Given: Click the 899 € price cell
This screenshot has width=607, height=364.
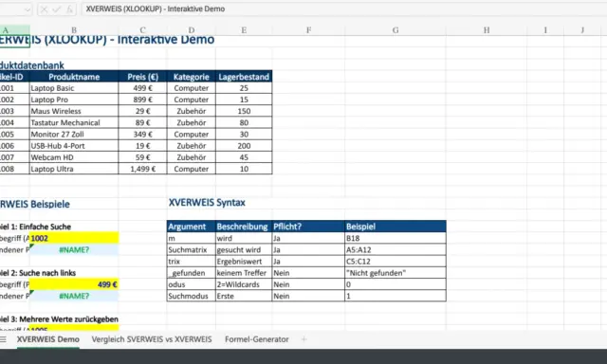Looking at the screenshot, I should [x=142, y=100].
